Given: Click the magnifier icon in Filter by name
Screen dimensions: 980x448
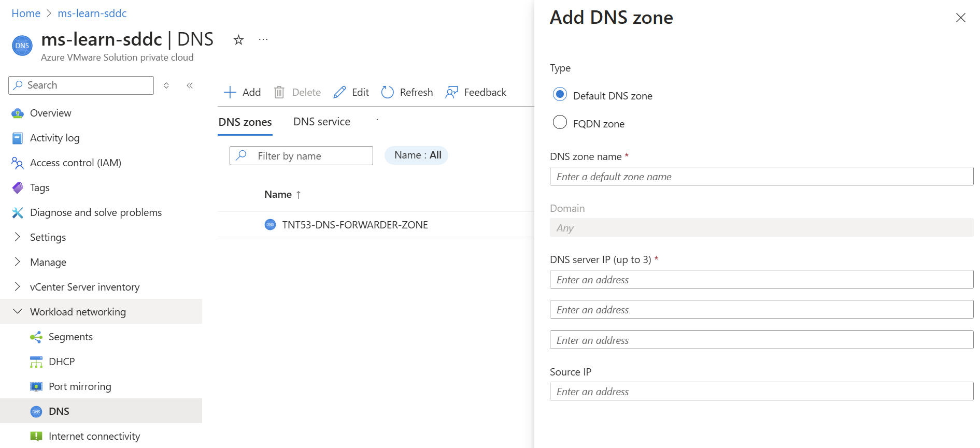Looking at the screenshot, I should [x=241, y=155].
